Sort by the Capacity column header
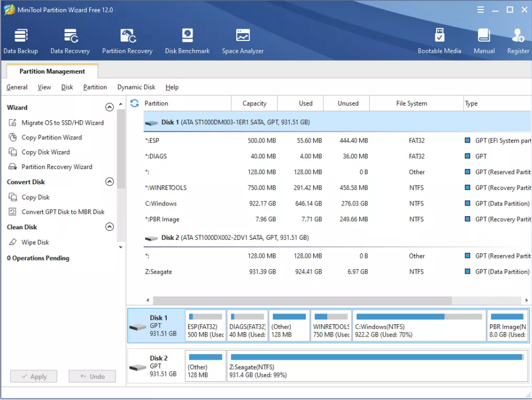 pyautogui.click(x=254, y=103)
